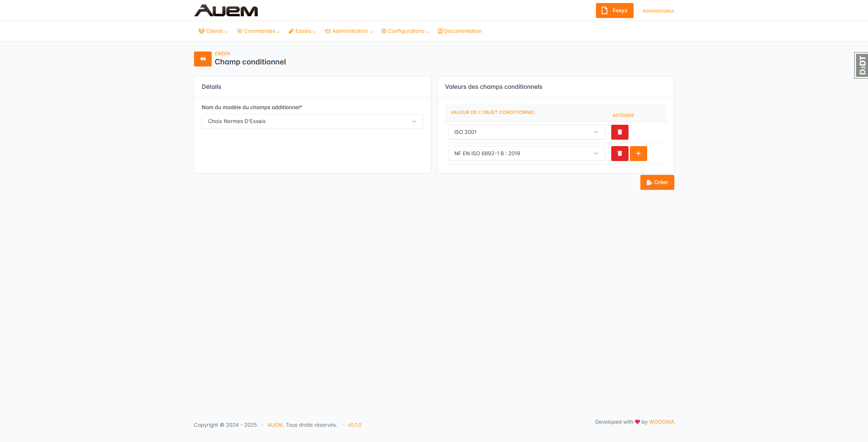Click the v0.1.0 version link
The height and width of the screenshot is (442, 868).
[354, 425]
